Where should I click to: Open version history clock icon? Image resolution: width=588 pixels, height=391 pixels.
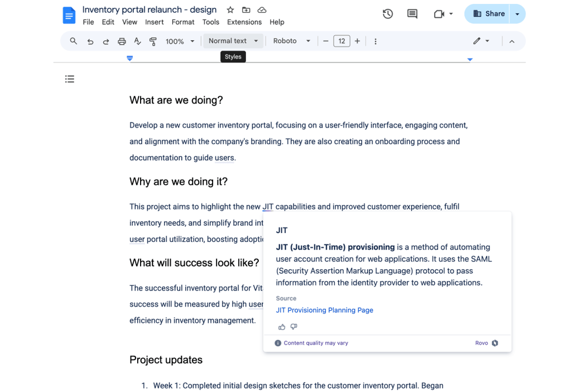[x=388, y=14]
